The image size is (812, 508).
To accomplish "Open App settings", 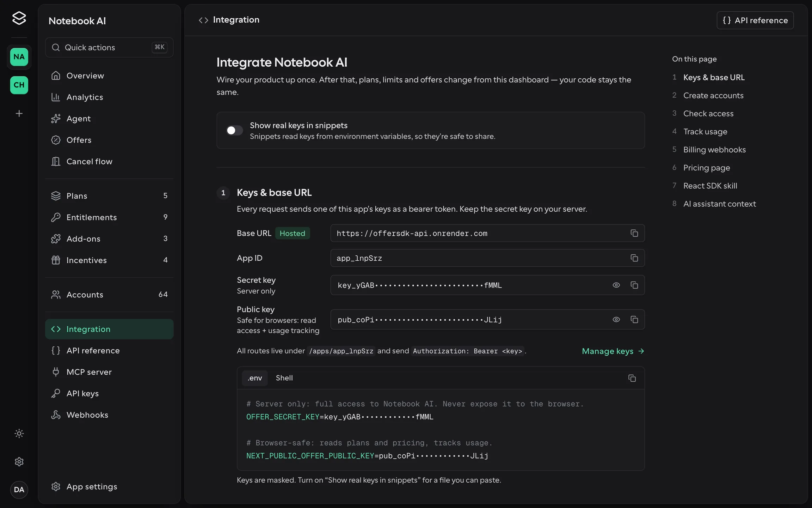I will (x=109, y=486).
